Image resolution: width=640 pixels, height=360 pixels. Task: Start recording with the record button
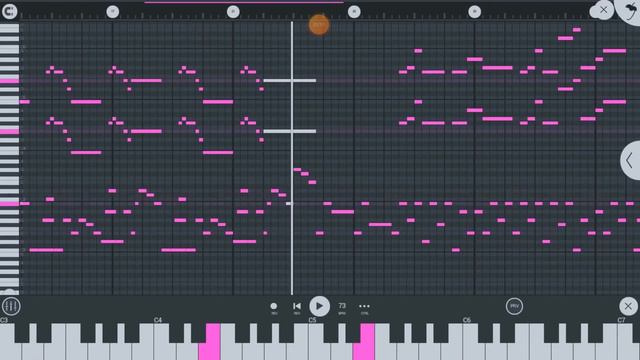[x=273, y=307]
